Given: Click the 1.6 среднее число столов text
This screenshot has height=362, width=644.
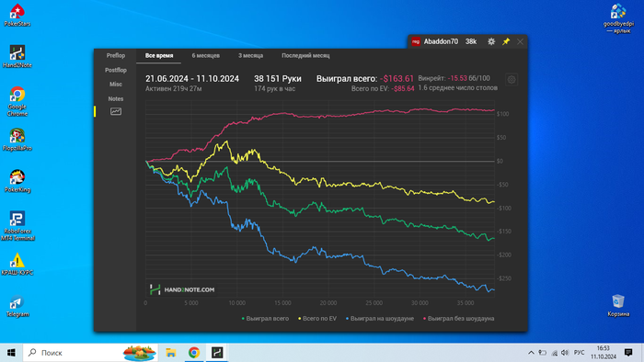Looking at the screenshot, I should (x=457, y=87).
